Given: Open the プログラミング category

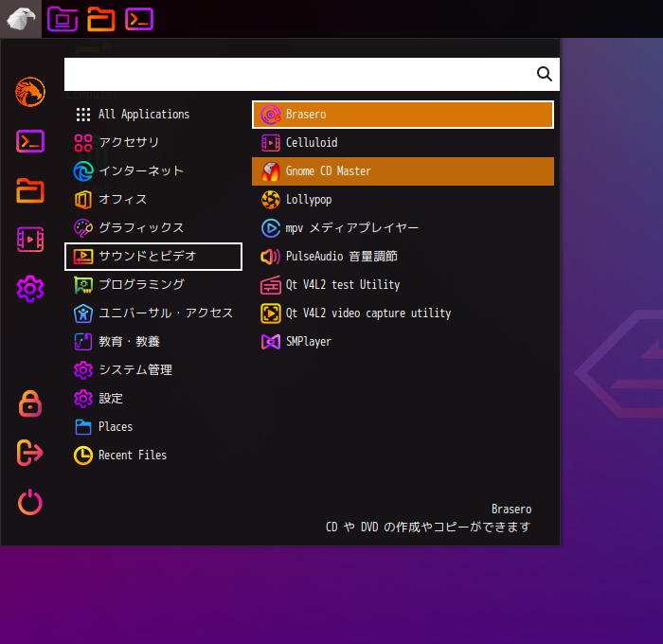Looking at the screenshot, I should point(153,284).
